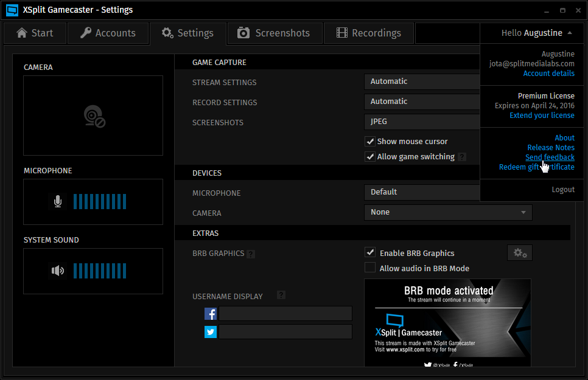Select the Settings tab
Screen dimensions: 588x380
pos(188,33)
